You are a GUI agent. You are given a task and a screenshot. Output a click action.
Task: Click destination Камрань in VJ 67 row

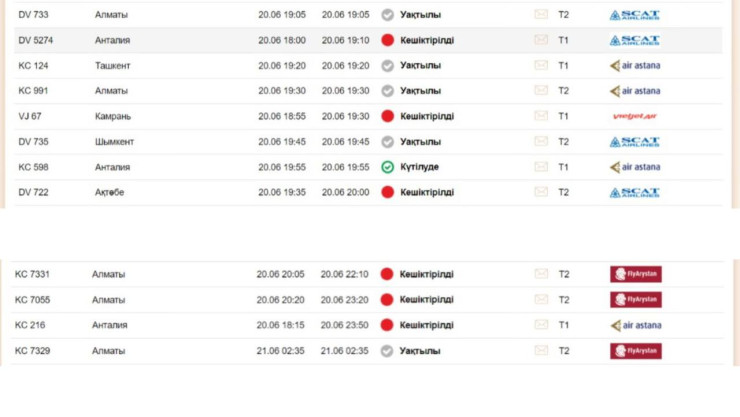tap(113, 116)
